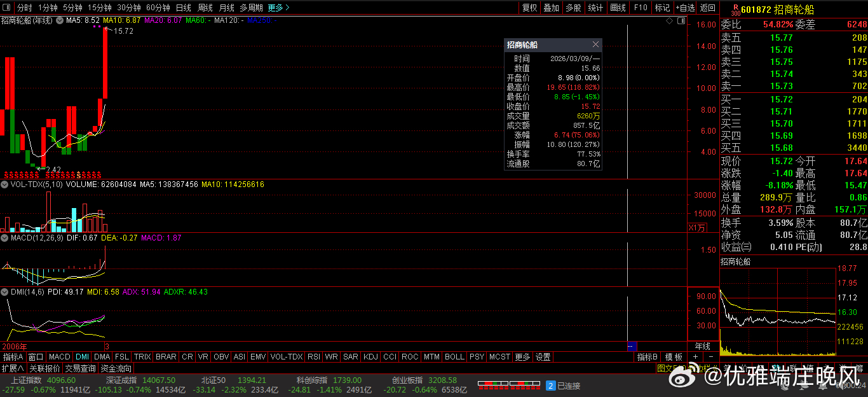868x397 pixels.
Task: Select the 指标A tab
Action: 13,357
